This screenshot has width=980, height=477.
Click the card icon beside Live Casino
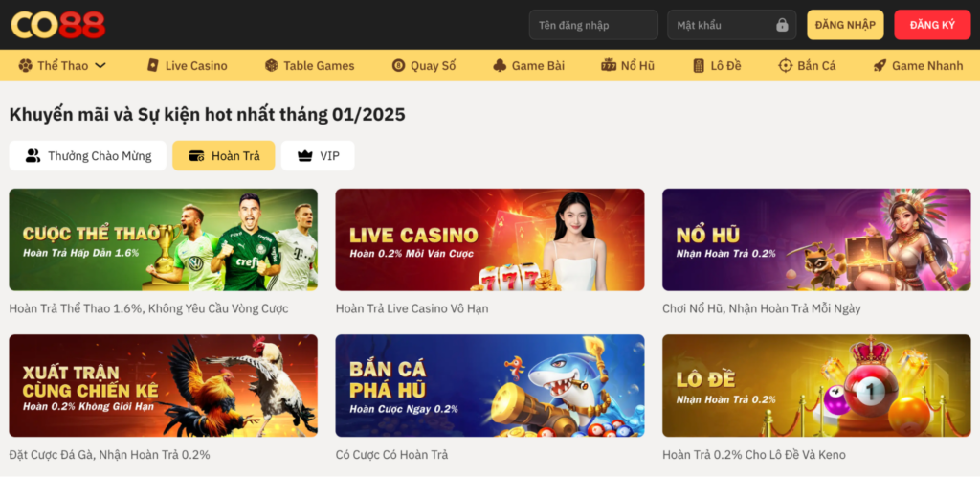coord(152,66)
